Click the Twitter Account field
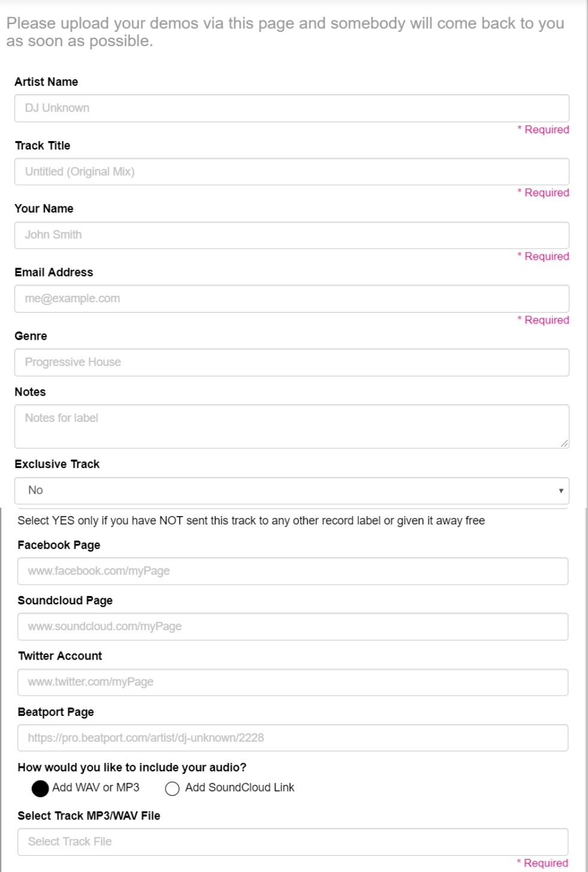 tap(293, 682)
